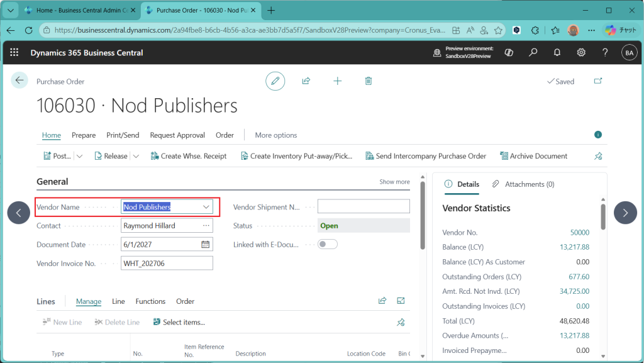Toggle the Linked with E-Document switch

pos(328,245)
